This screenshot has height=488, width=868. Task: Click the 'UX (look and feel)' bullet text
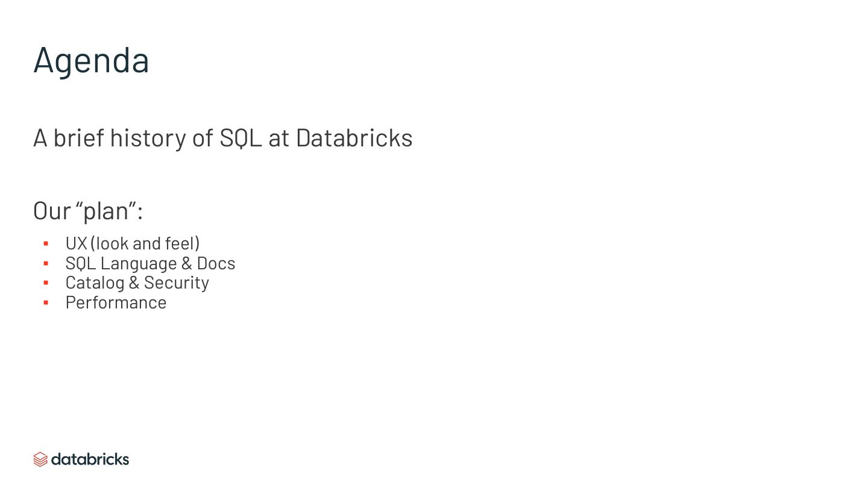coord(133,243)
